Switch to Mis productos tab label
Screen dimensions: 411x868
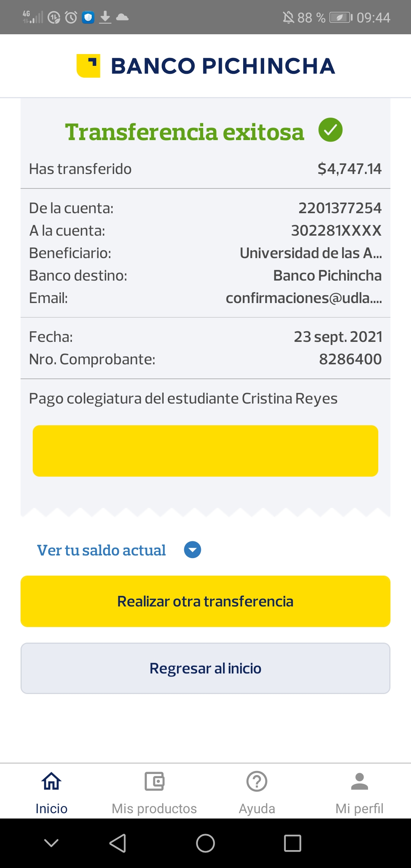(x=154, y=809)
